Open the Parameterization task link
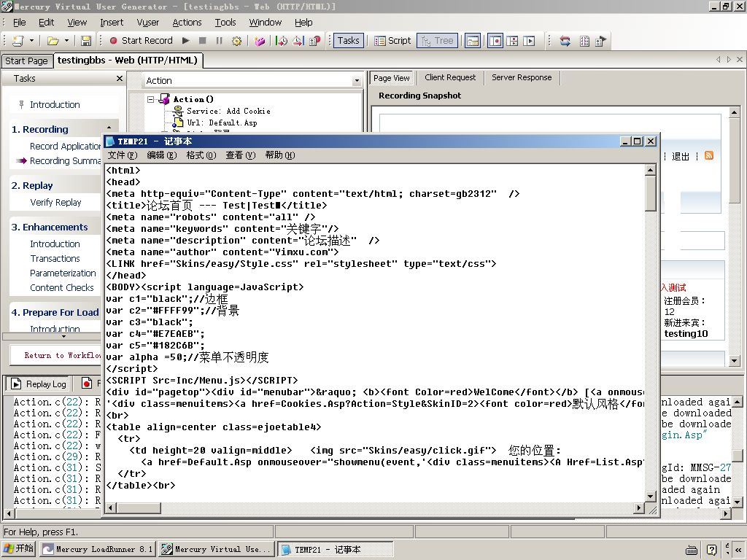747x560 pixels. (x=63, y=273)
